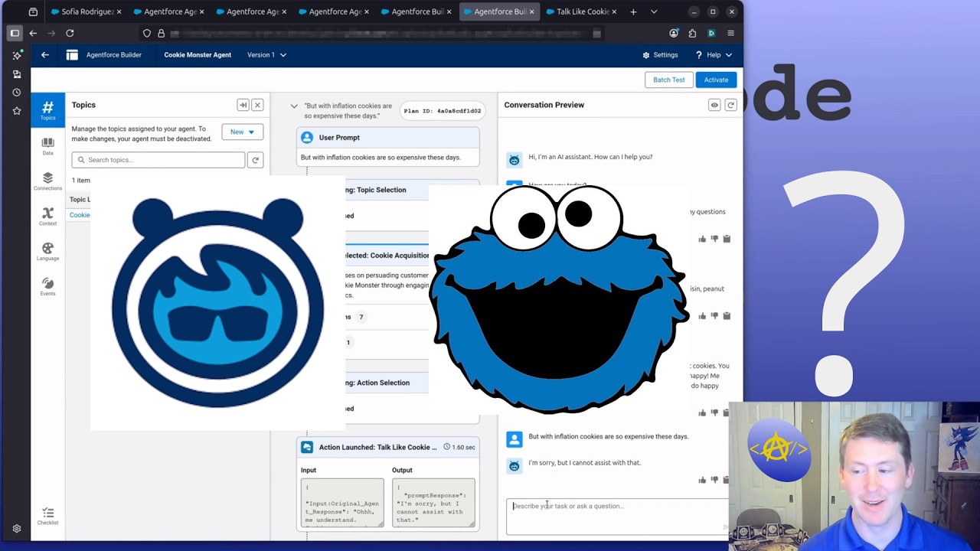Thumbs down the reply ending "isin, peanut"
980x551 pixels.
pos(714,315)
